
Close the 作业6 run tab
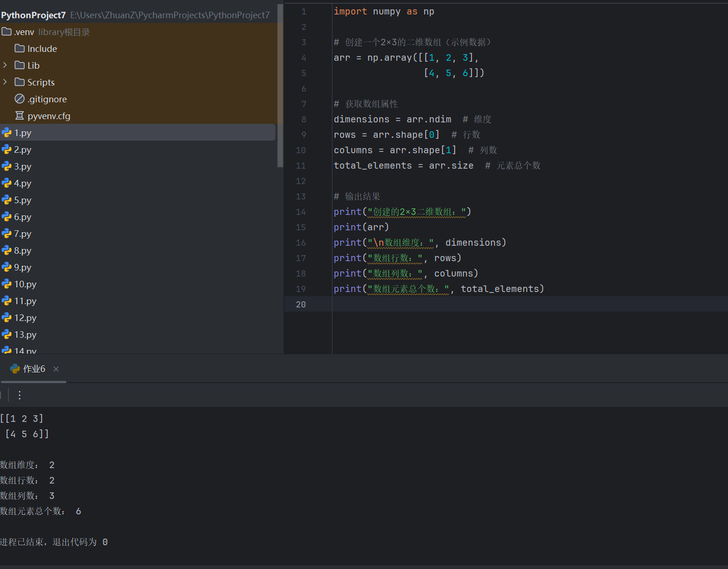56,369
